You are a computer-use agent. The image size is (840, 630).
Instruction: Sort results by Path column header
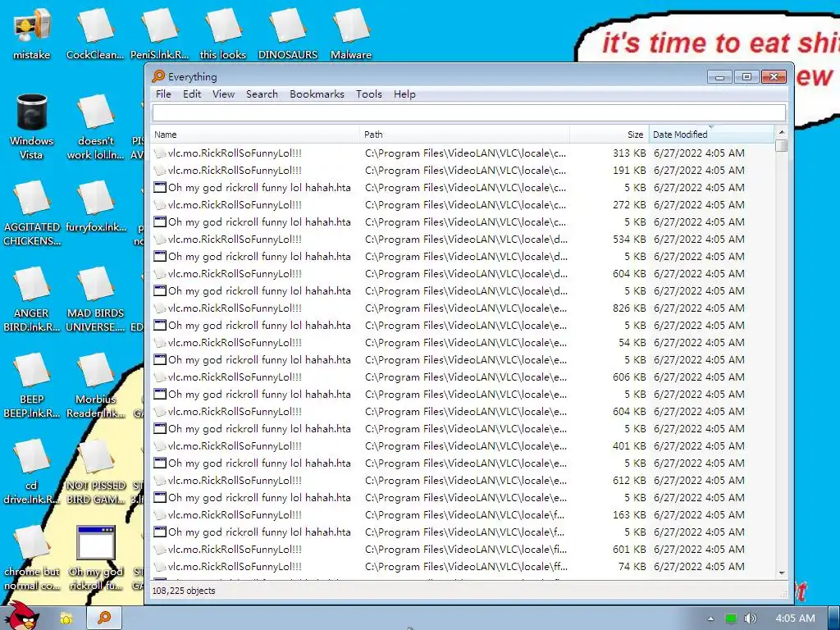pyautogui.click(x=464, y=135)
